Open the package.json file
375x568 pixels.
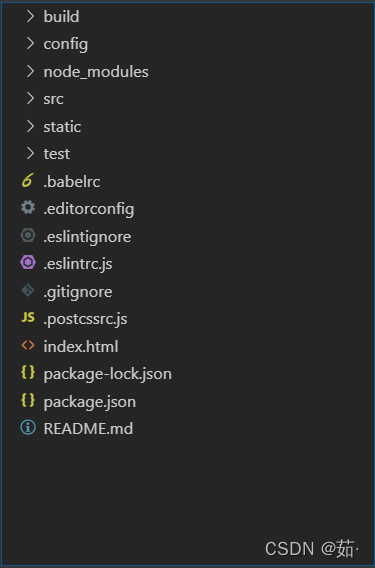pos(90,402)
